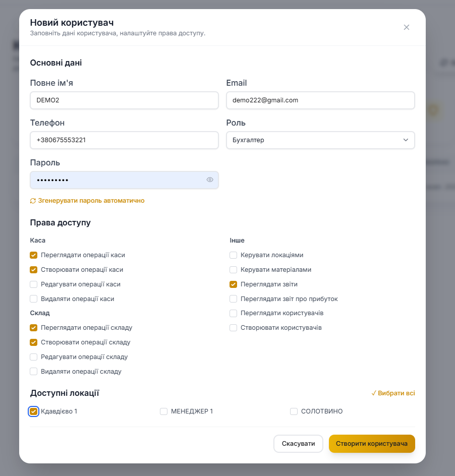The height and width of the screenshot is (476, 455).
Task: Click the Пароль field
Action: pos(117,180)
